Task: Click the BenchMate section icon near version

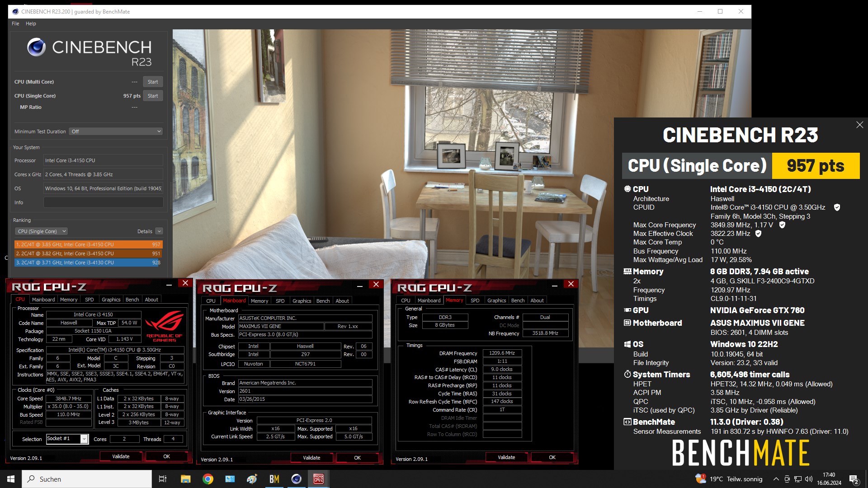Action: [x=627, y=422]
